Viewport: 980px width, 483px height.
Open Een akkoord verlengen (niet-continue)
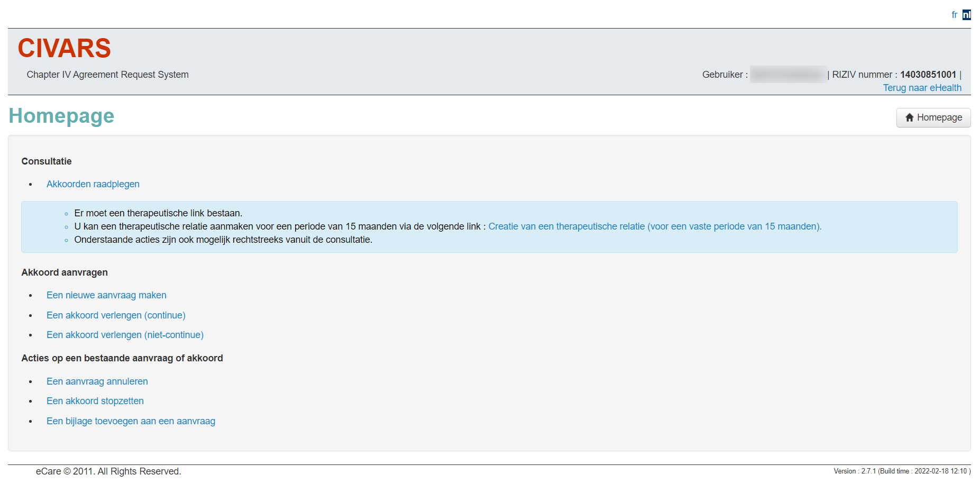(x=125, y=335)
